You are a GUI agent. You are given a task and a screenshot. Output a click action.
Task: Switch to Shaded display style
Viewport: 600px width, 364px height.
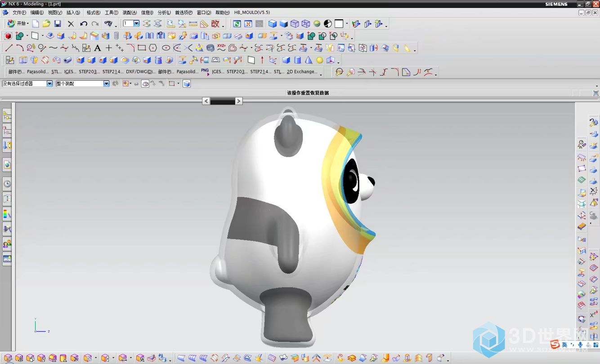click(x=283, y=24)
